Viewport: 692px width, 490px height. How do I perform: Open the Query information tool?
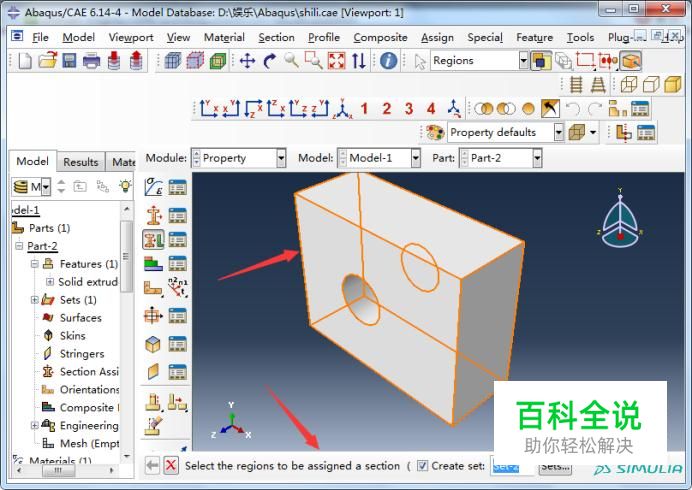[x=388, y=60]
